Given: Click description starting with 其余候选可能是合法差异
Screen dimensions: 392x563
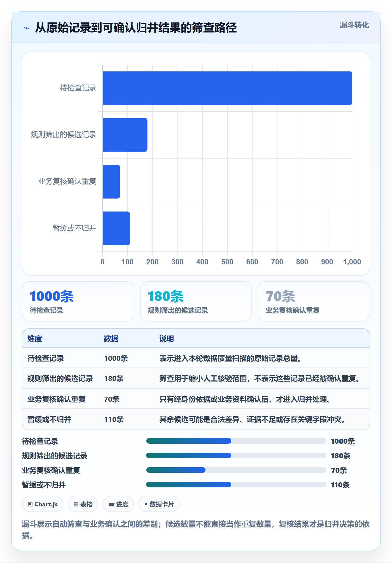Looking at the screenshot, I should tap(252, 419).
